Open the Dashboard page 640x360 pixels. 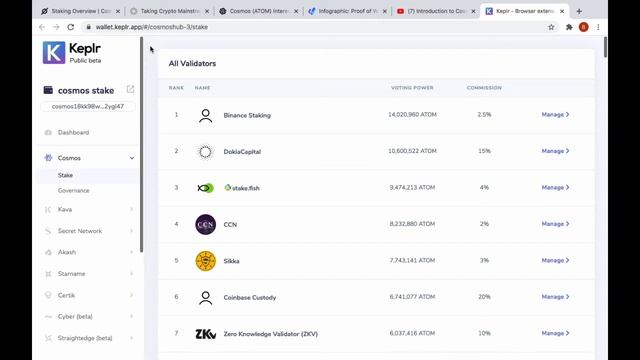(73, 132)
